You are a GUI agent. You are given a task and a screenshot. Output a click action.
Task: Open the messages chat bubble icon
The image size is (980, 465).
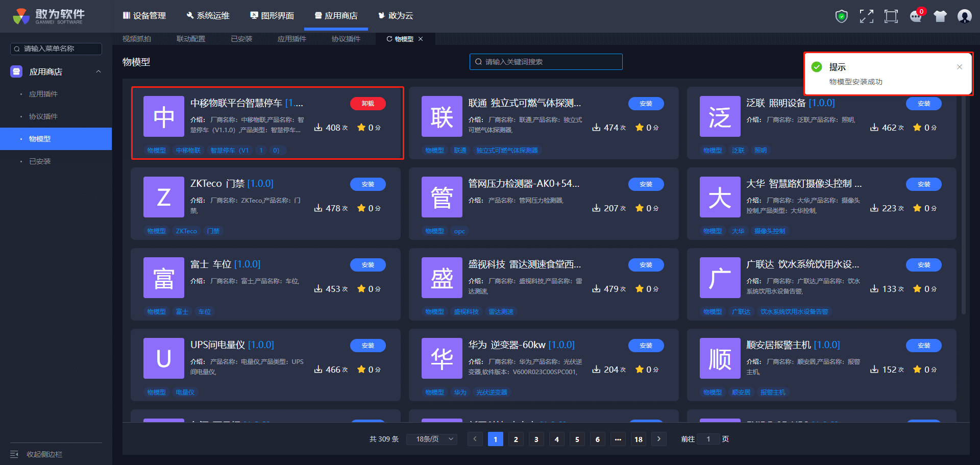click(x=916, y=16)
